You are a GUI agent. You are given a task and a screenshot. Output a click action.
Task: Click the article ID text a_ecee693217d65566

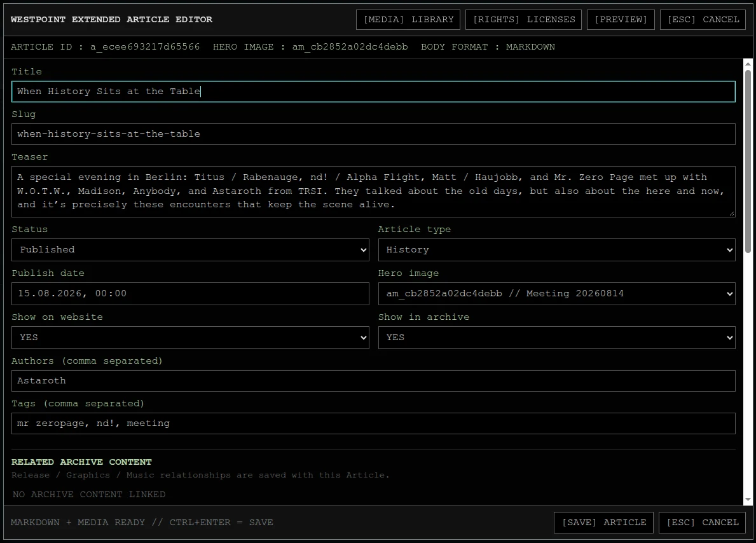[144, 47]
